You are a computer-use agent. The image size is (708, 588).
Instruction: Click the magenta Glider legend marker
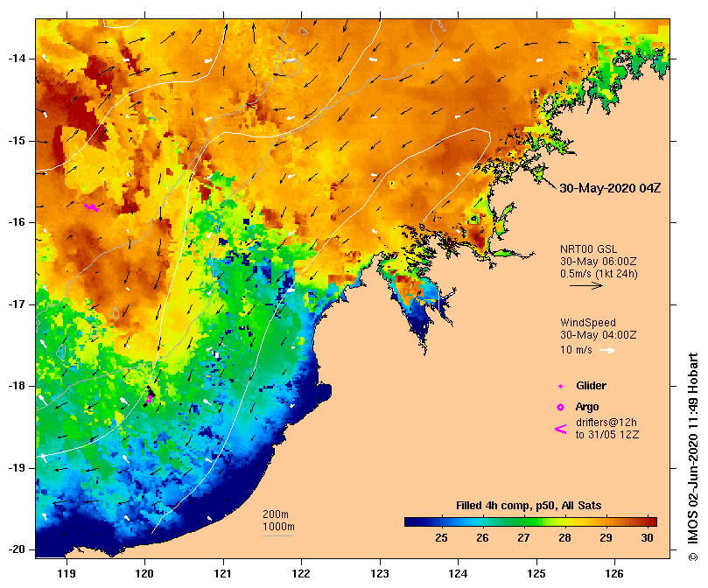pos(560,386)
